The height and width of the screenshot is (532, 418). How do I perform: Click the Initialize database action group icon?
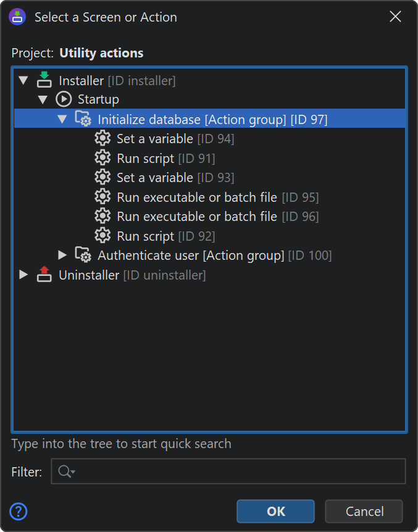coord(83,118)
